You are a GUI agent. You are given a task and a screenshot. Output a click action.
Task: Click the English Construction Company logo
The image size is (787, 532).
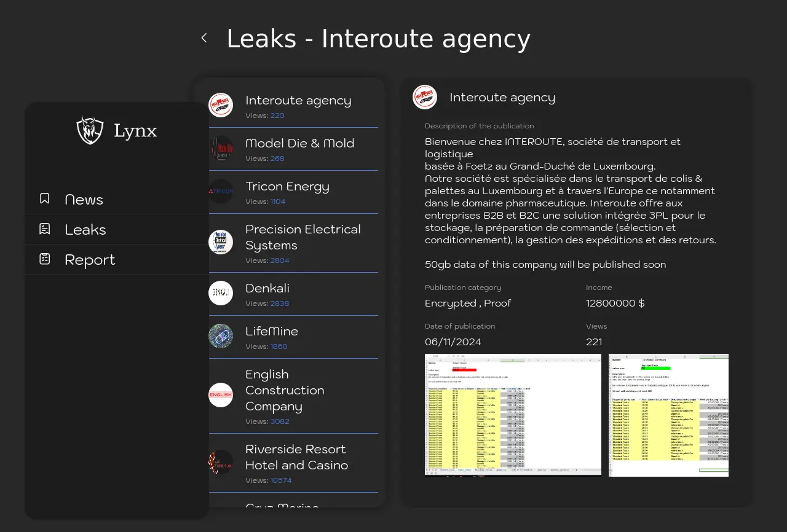[221, 395]
